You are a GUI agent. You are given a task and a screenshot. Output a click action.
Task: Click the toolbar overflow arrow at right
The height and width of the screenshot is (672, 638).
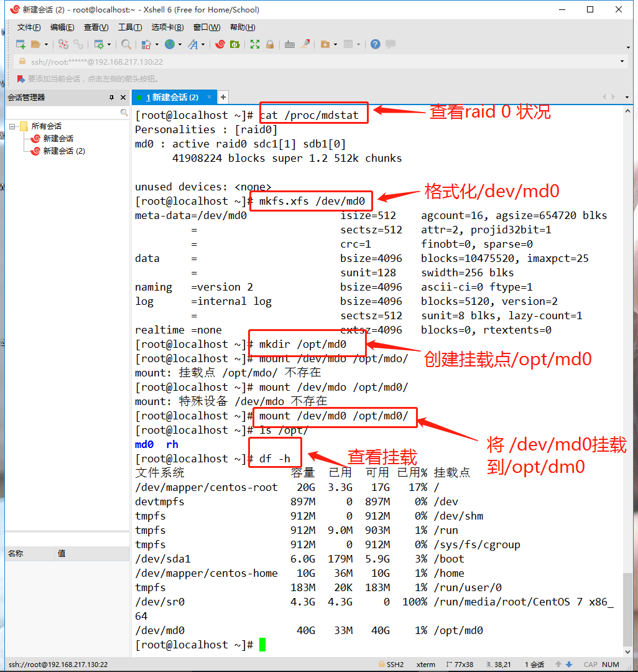click(x=628, y=47)
